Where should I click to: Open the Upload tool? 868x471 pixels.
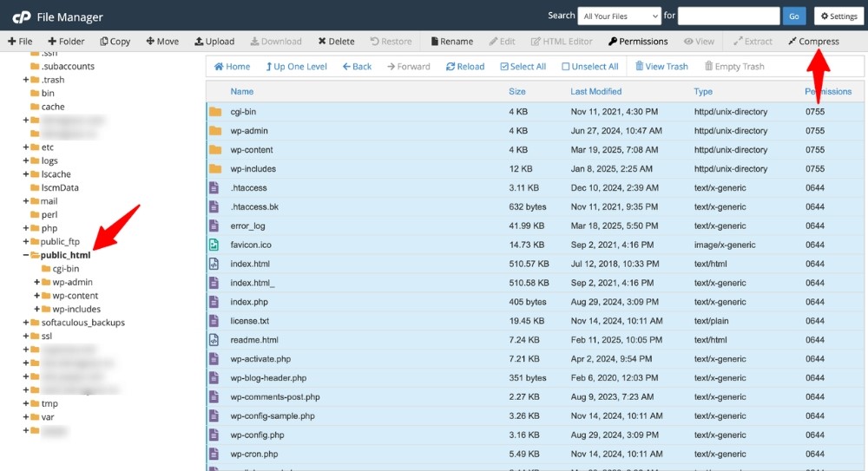[214, 42]
